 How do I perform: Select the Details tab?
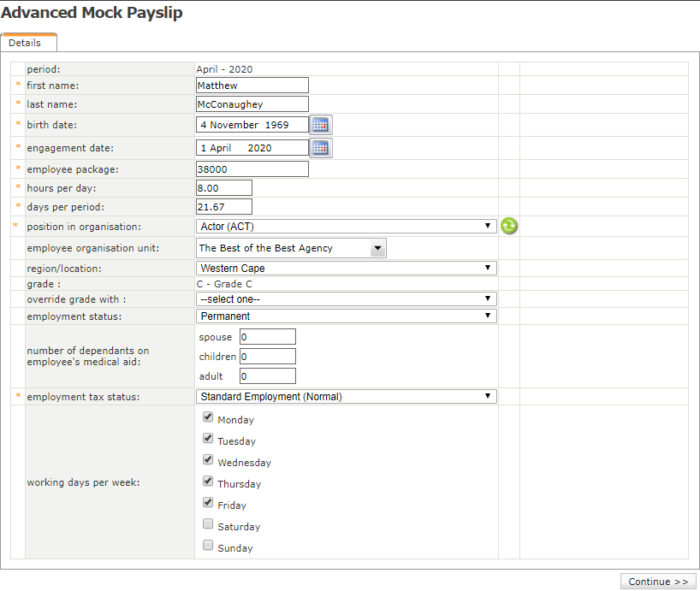(x=26, y=43)
